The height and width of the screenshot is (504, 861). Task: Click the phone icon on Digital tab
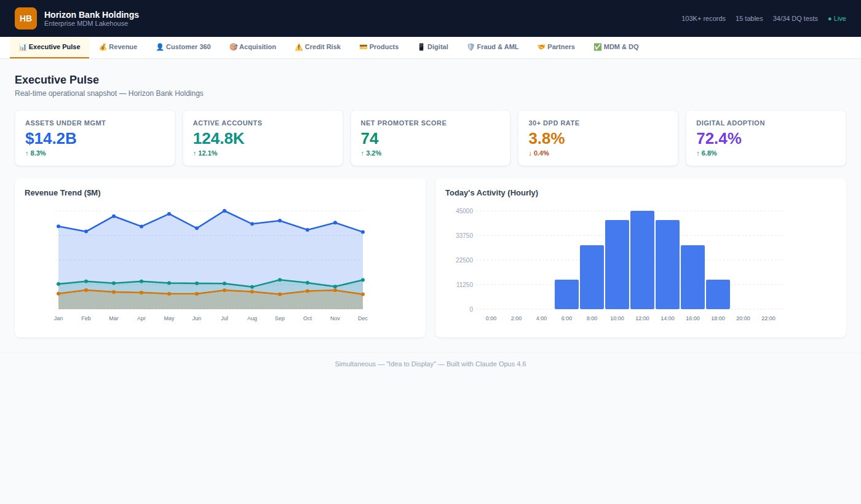point(421,47)
